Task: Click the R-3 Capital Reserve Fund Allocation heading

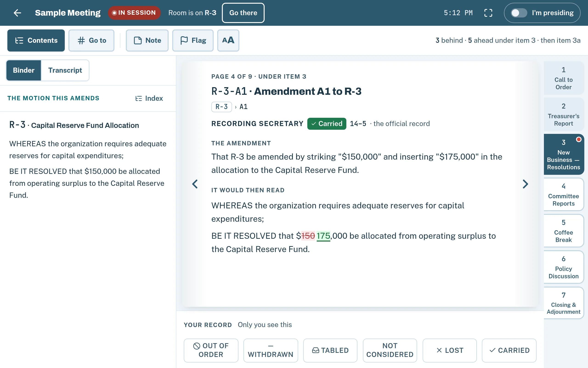Action: pyautogui.click(x=74, y=125)
